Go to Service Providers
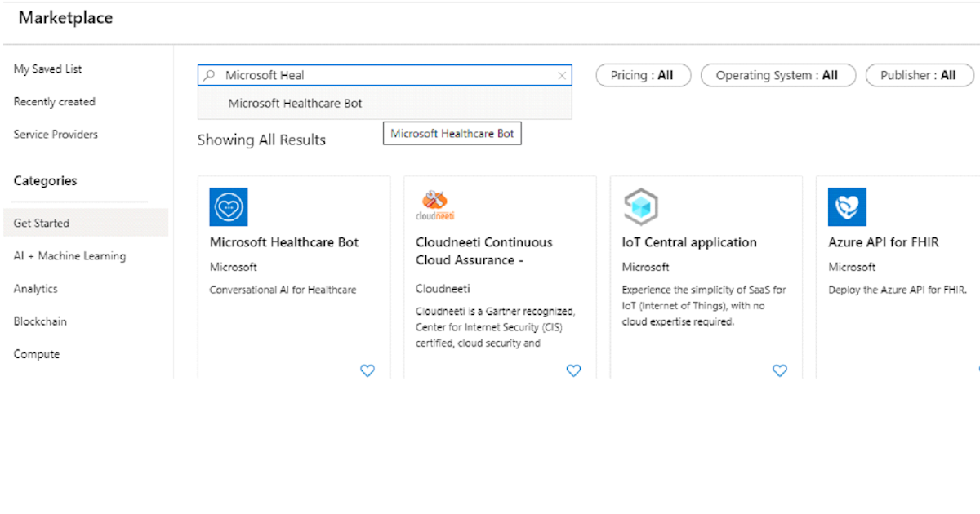 pyautogui.click(x=56, y=135)
